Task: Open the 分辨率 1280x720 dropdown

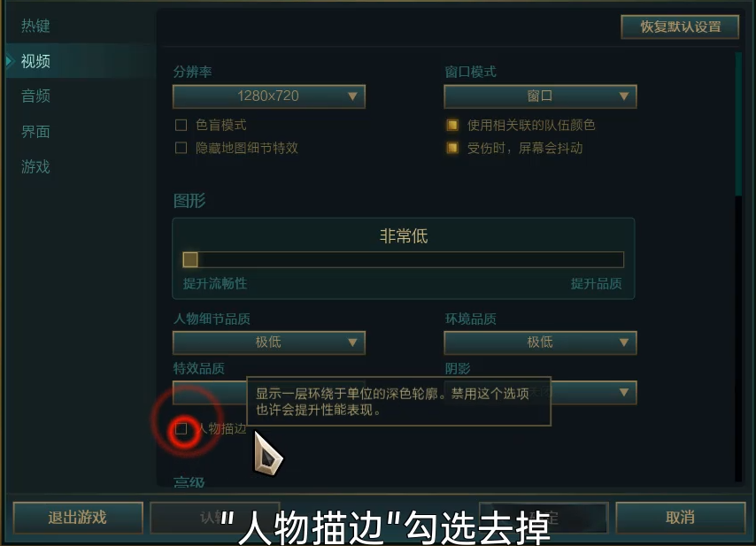Action: [268, 96]
